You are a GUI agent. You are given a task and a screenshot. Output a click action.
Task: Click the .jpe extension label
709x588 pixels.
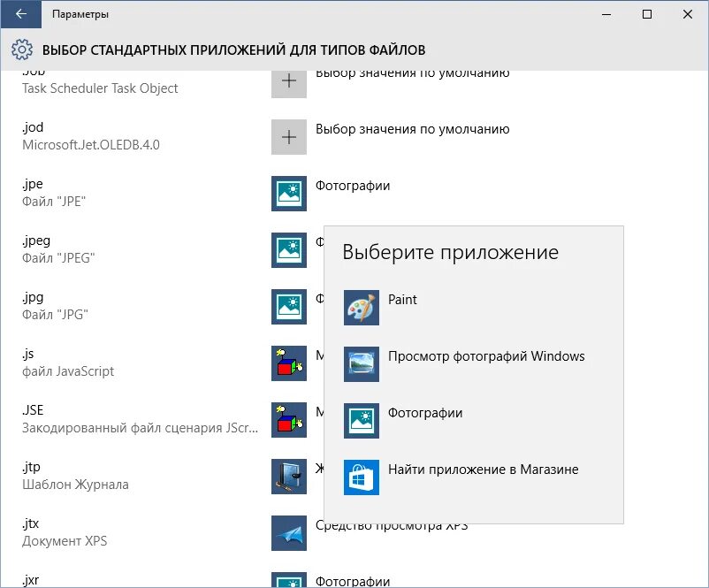pyautogui.click(x=33, y=184)
